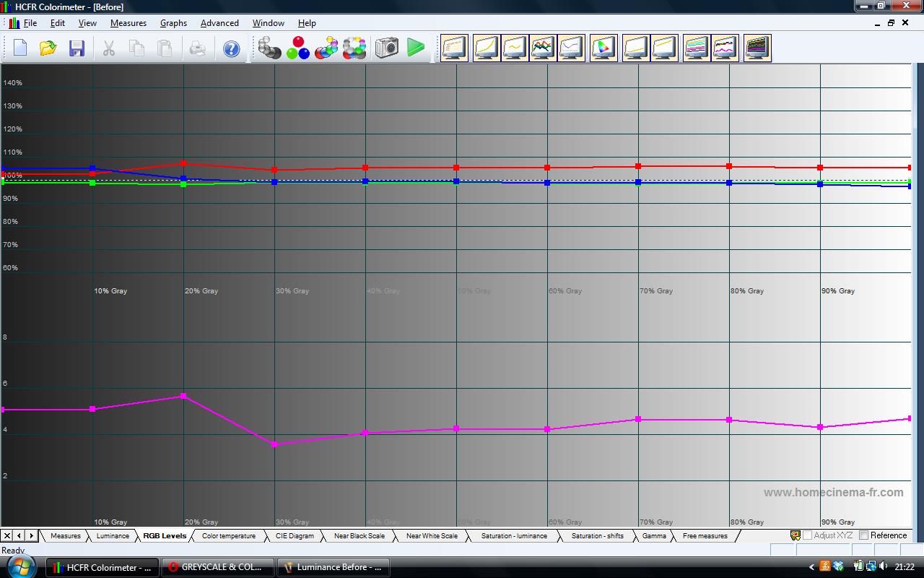Measure gray scale with gray spheres icon
Viewport: 924px width, 578px height.
coord(269,48)
